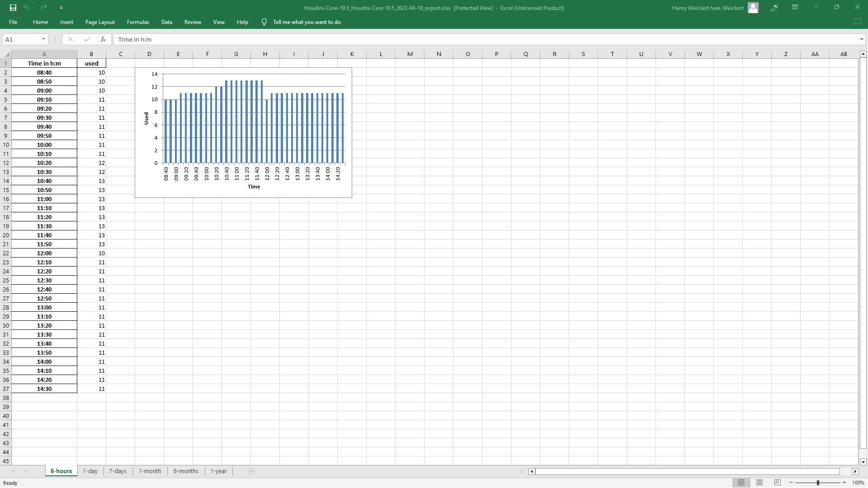The height and width of the screenshot is (488, 868).
Task: Click the Save icon in title bar
Action: [x=13, y=8]
